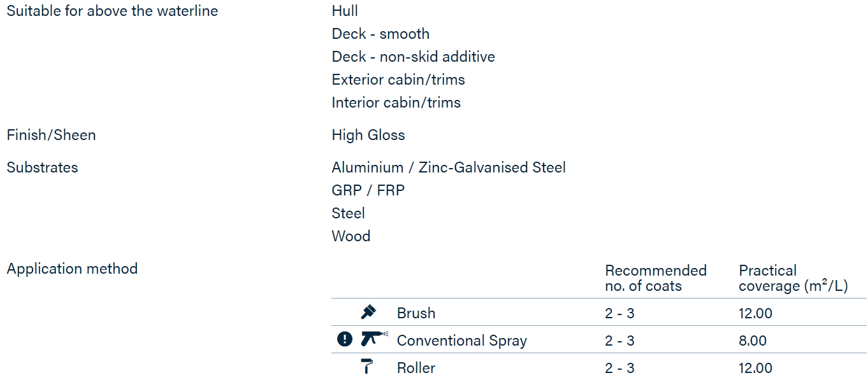Click the Exterior cabin/trims entry
Screen dimensions: 868x380
pos(398,80)
